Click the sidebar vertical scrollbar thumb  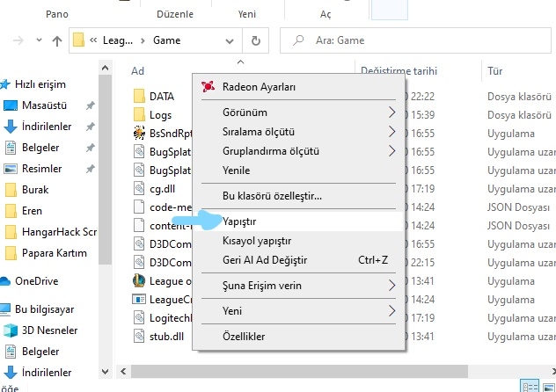click(x=105, y=170)
